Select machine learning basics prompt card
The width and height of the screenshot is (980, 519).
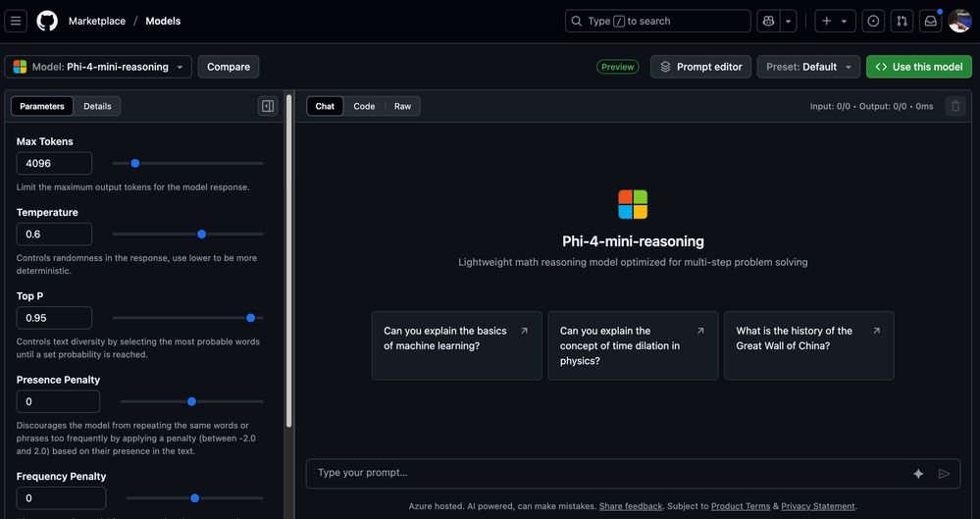pos(457,345)
